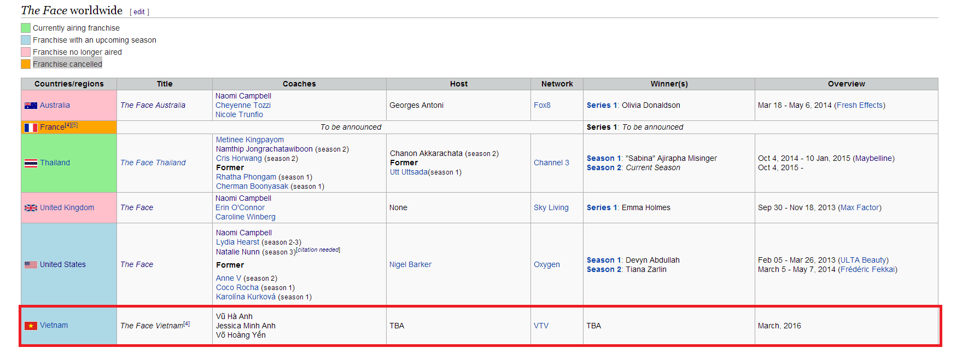Click the 'citation needed' superscript link
This screenshot has width=980, height=359.
(x=318, y=250)
